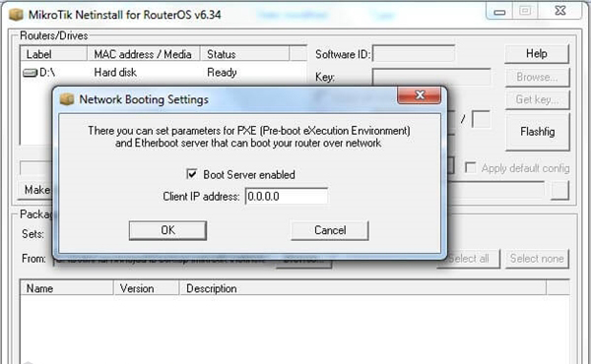591x364 pixels.
Task: Close the MikroTik Netinstall window
Action: click(x=560, y=11)
